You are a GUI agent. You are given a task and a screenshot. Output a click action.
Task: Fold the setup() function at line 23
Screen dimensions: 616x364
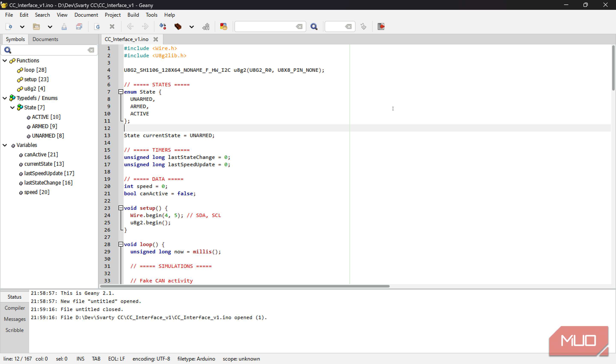click(121, 208)
